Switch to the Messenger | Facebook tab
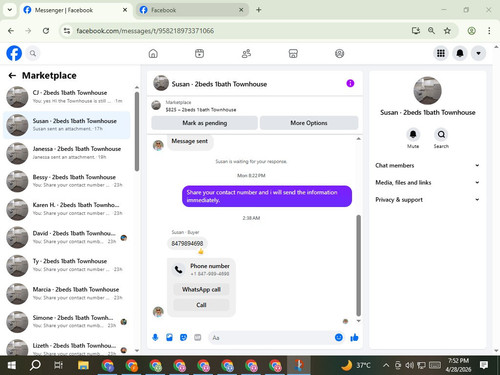The height and width of the screenshot is (375, 500). [76, 10]
